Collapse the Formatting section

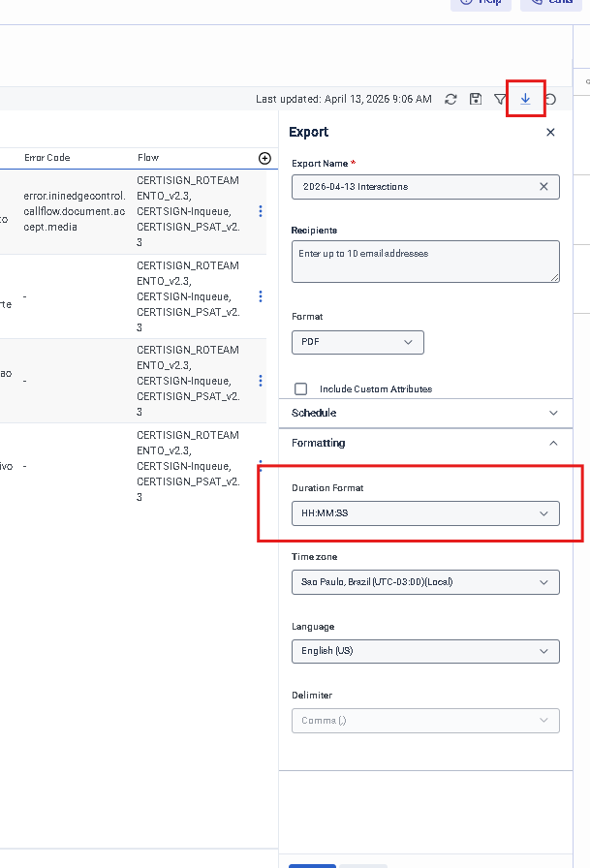425,443
